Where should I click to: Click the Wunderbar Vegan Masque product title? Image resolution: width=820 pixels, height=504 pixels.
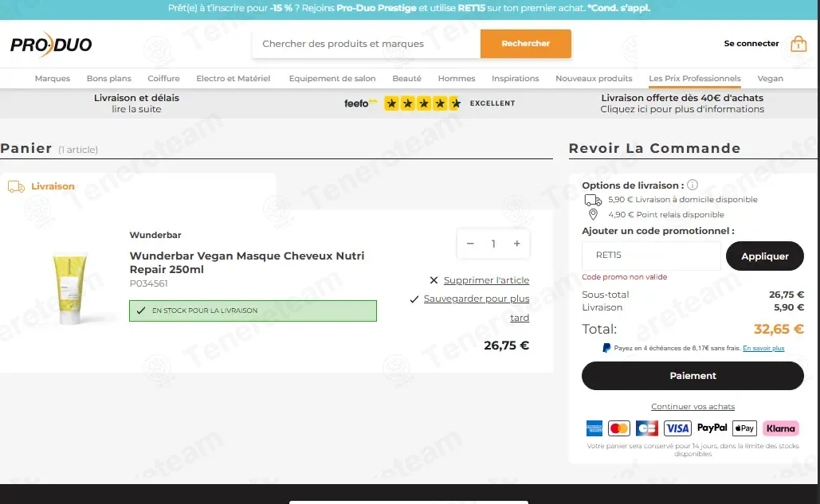(247, 263)
